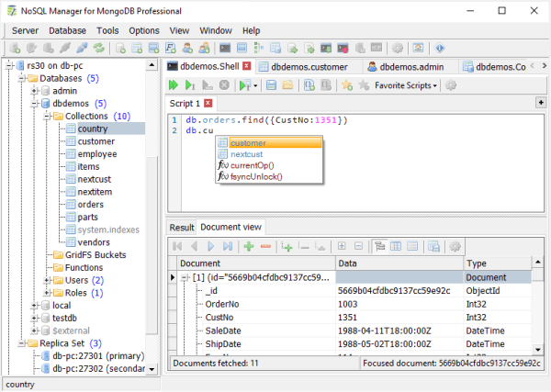This screenshot has height=392, width=551.
Task: Click the document view settings gear
Action: [455, 247]
